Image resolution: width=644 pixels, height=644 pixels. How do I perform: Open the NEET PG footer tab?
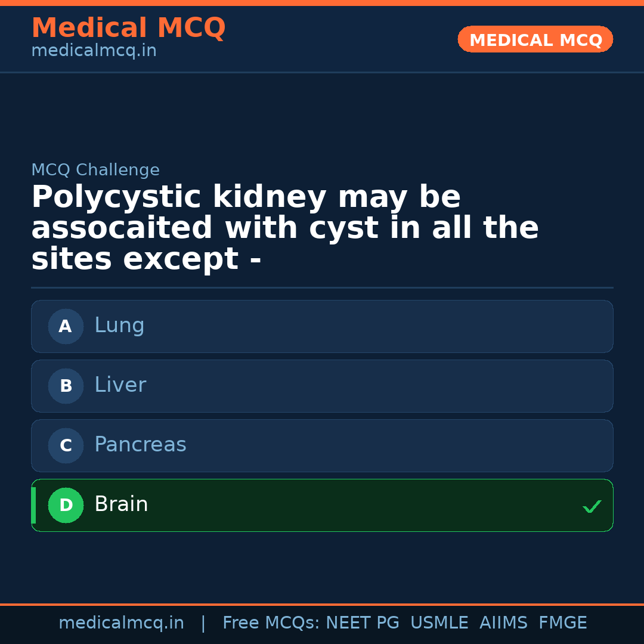click(362, 623)
